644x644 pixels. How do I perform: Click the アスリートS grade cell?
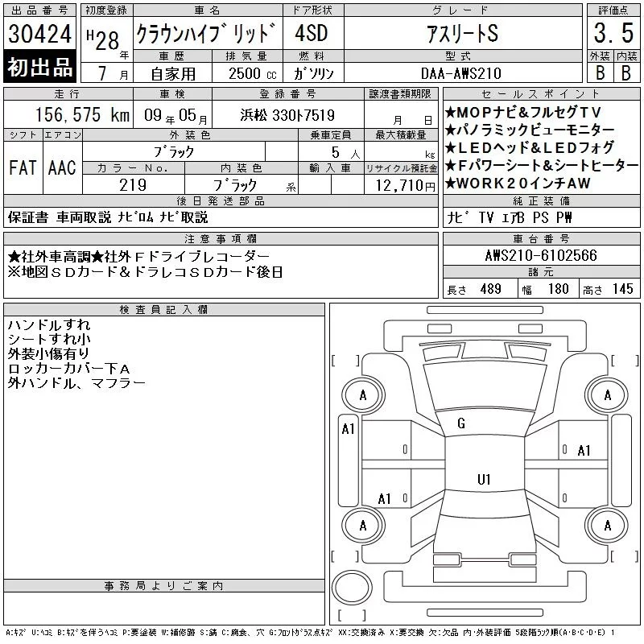point(463,33)
